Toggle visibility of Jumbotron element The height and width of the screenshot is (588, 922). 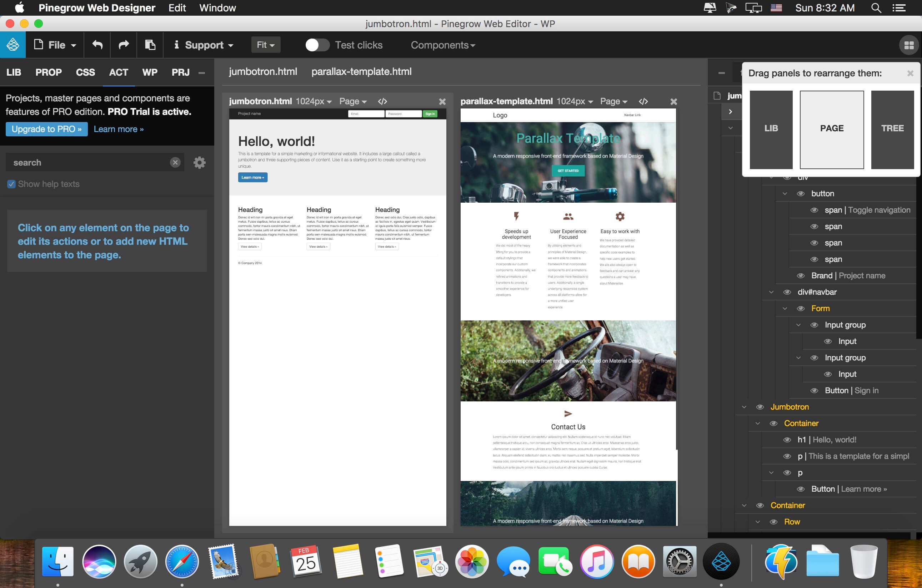coord(760,407)
